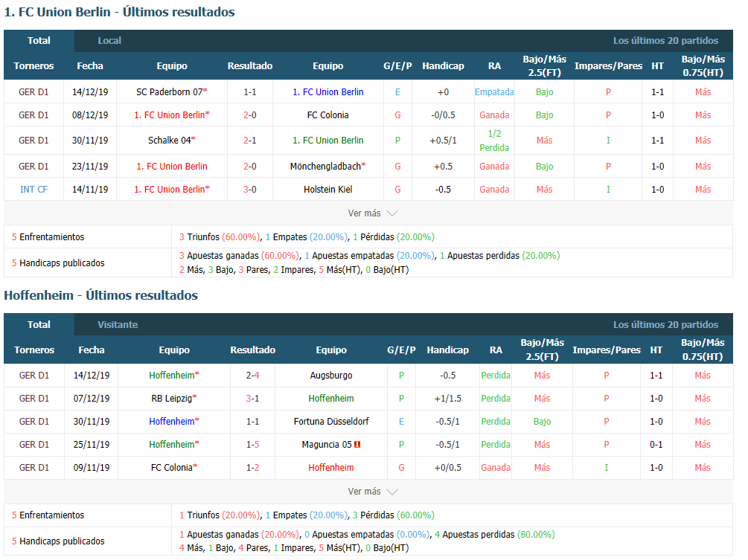
Task: Switch to the Visitante tab
Action: tap(118, 324)
